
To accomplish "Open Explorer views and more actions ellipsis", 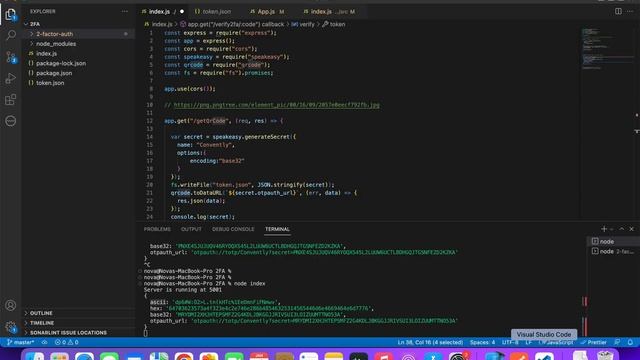I will 124,11.
